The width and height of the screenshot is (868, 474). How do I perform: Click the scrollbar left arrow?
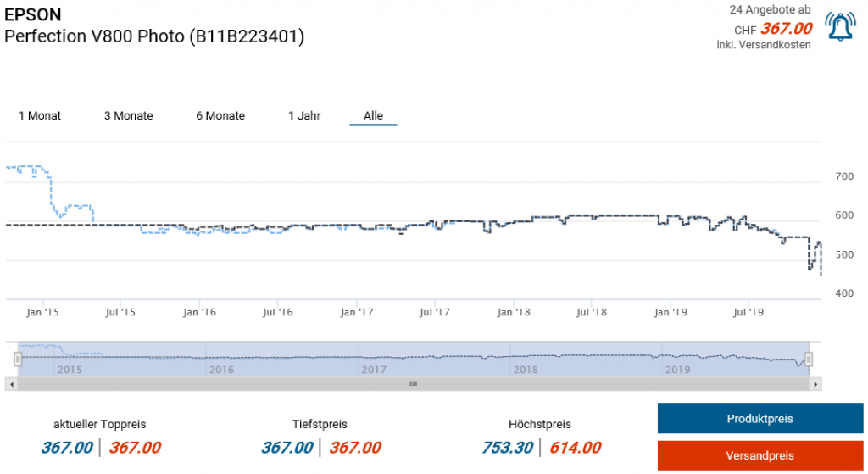[x=9, y=384]
